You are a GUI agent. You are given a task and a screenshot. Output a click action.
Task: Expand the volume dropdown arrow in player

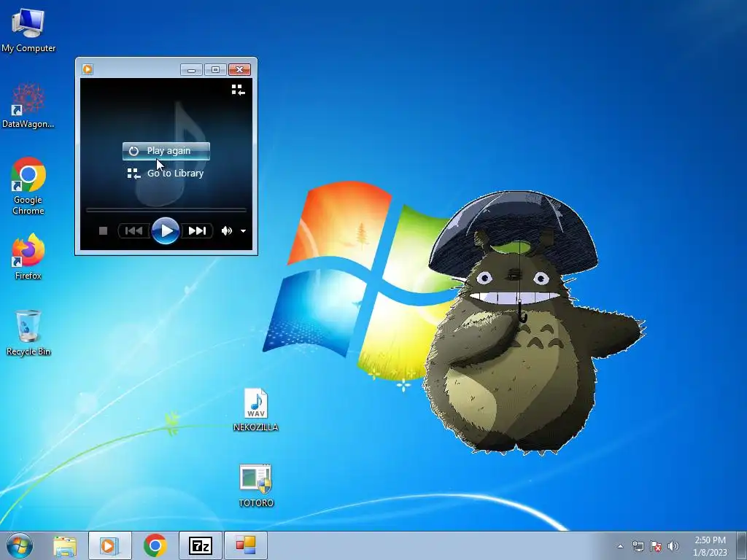point(244,231)
